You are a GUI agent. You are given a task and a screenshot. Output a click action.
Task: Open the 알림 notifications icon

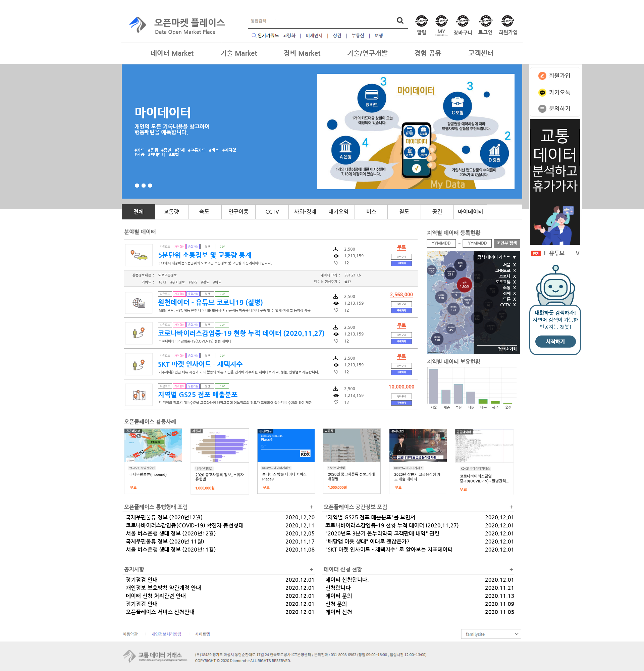(x=421, y=21)
